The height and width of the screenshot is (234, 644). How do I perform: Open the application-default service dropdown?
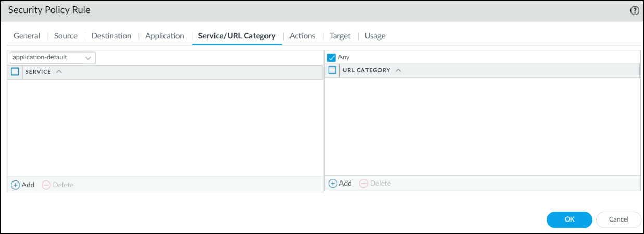[x=52, y=57]
